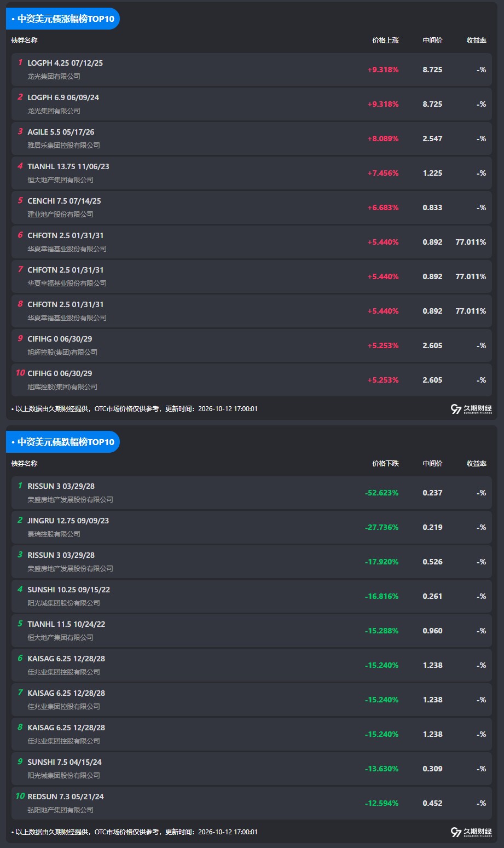This screenshot has height=848, width=504.
Task: Click the +6.683% price gain value
Action: [x=383, y=207]
